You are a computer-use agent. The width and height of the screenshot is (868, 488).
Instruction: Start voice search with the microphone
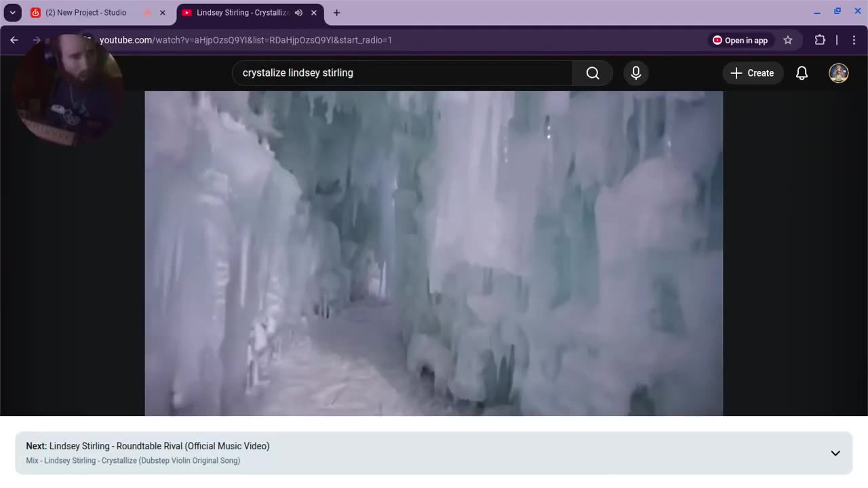636,73
